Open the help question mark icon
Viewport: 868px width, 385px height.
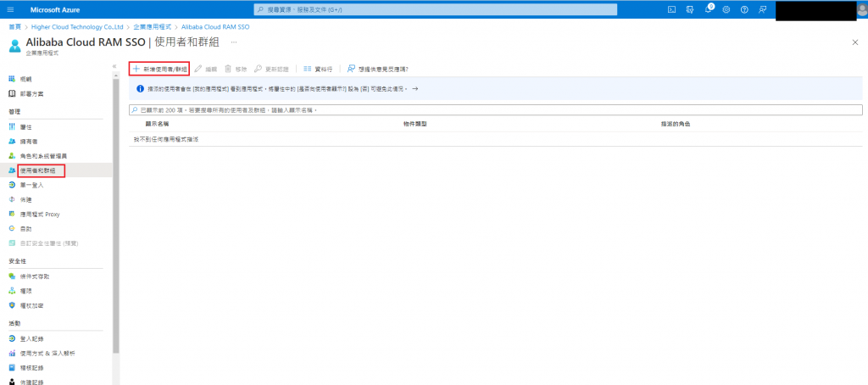tap(744, 9)
